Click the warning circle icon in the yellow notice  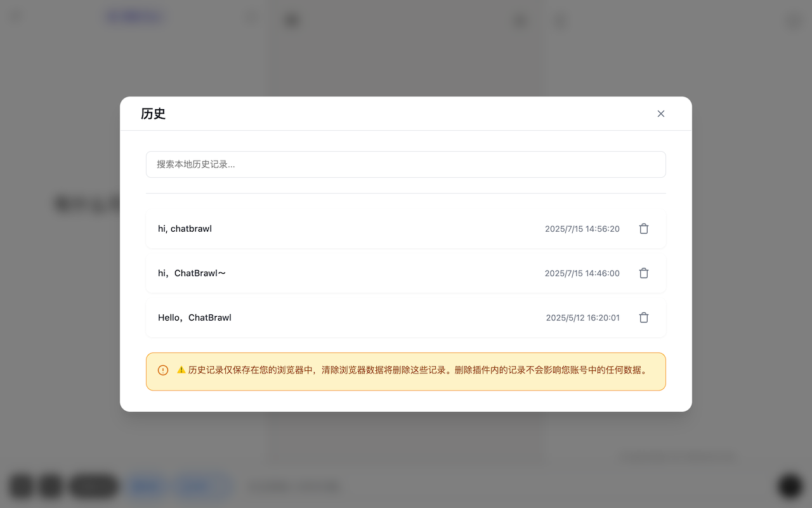coord(163,370)
